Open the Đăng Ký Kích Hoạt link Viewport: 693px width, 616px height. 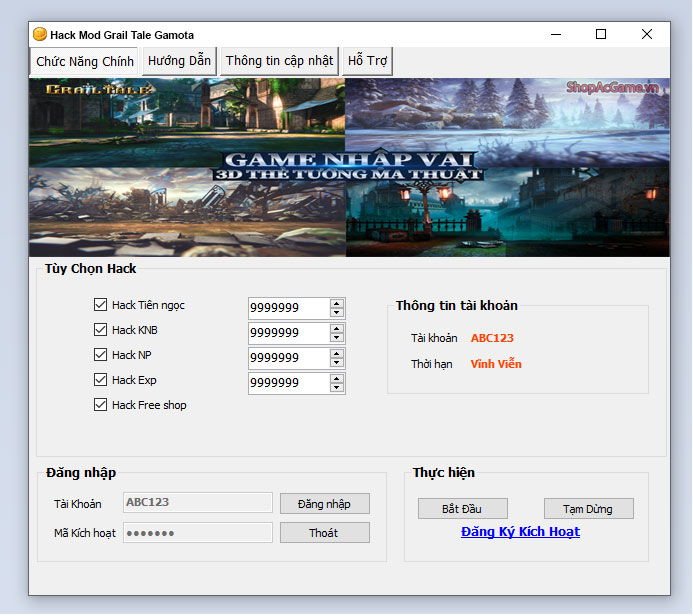tap(520, 532)
